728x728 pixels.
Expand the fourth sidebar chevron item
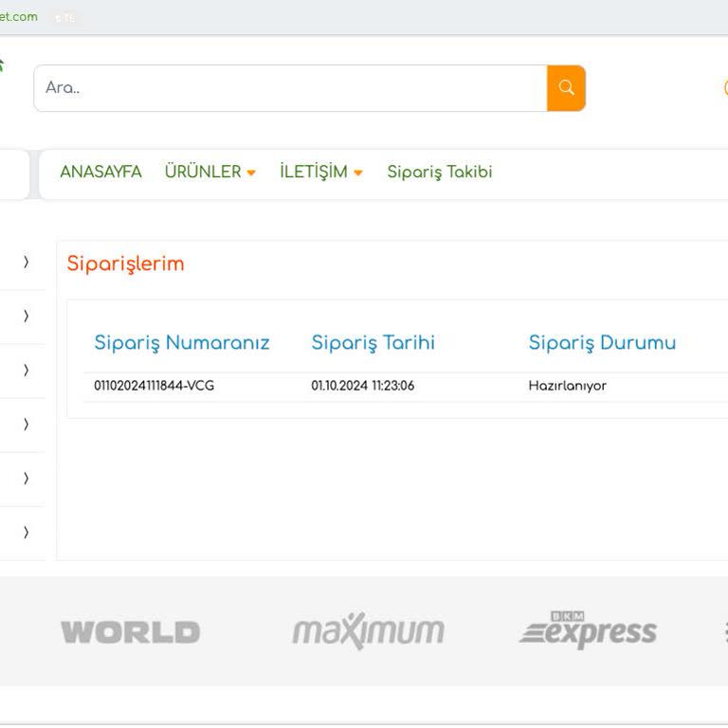click(27, 424)
